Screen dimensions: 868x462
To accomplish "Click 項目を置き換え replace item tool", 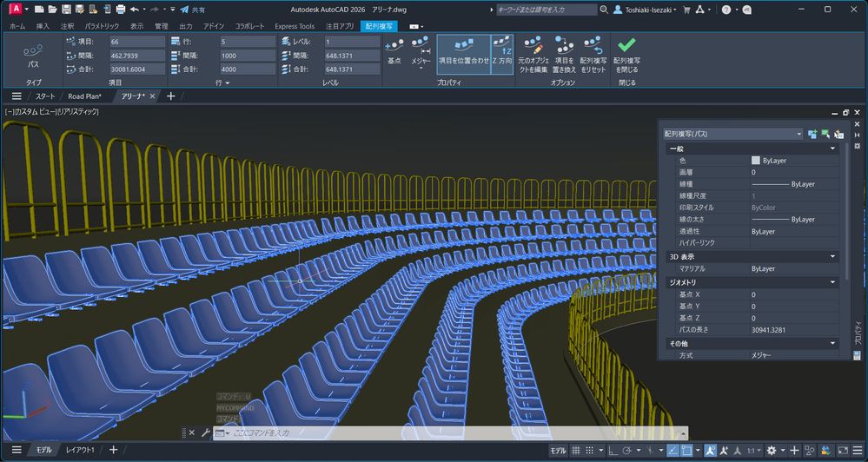I will [564, 55].
